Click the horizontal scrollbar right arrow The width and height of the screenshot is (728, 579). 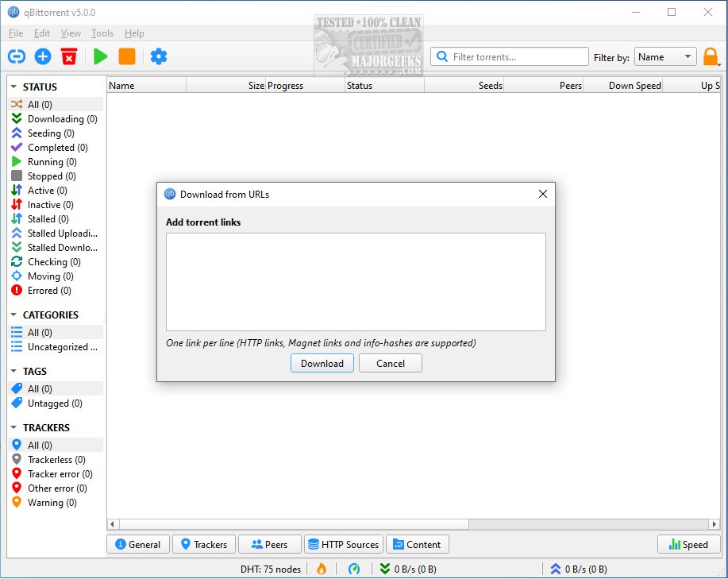coord(714,524)
